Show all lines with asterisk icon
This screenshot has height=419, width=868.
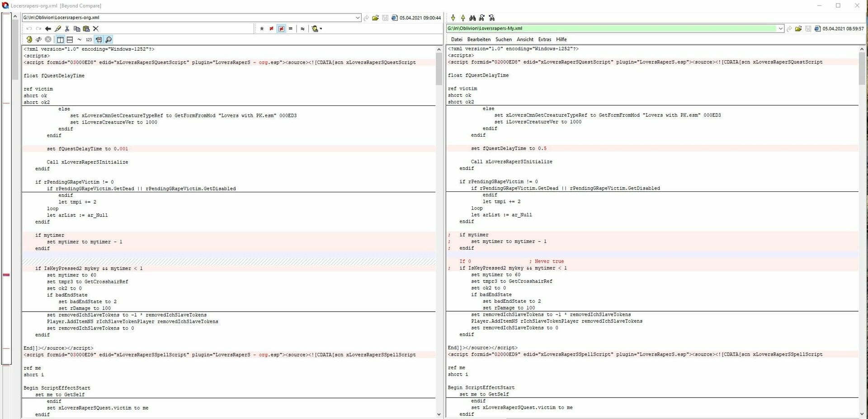pyautogui.click(x=262, y=29)
